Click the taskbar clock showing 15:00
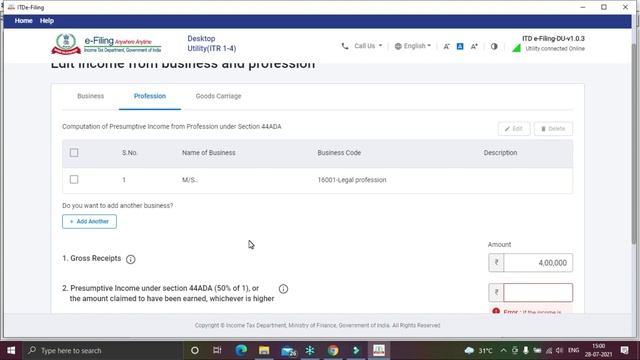Viewport: 640px width, 360px height. (598, 350)
